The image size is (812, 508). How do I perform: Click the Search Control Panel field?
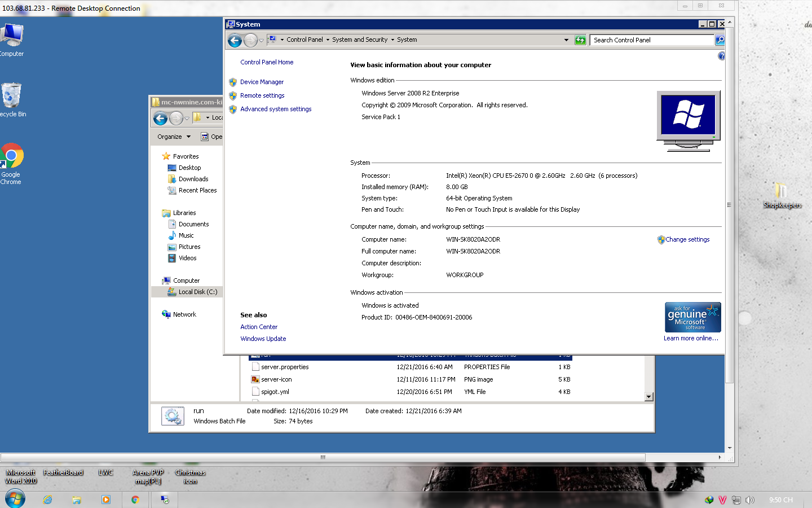(x=651, y=40)
